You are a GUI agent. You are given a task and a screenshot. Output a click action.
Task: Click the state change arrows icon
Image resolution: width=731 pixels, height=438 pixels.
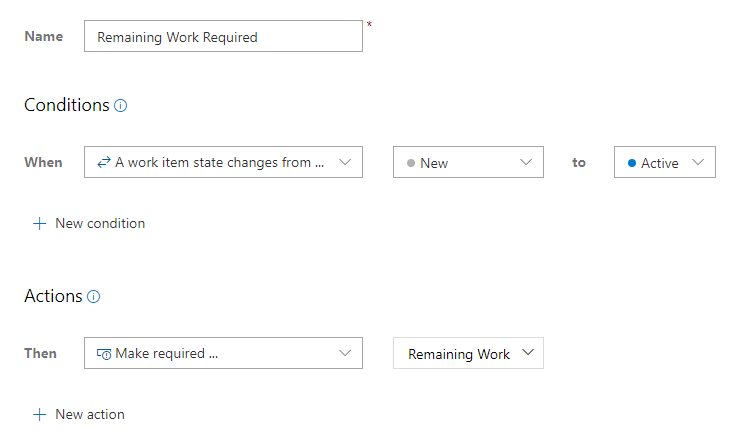104,162
